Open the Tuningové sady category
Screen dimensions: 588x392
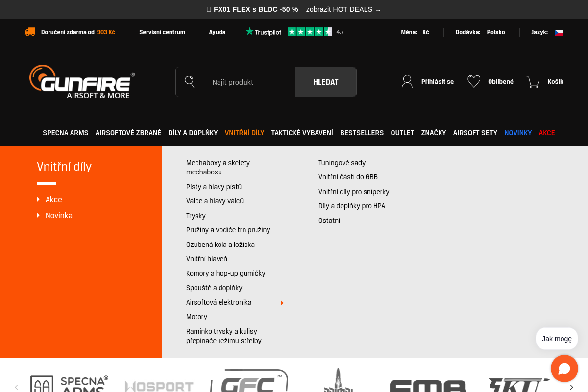pos(342,163)
